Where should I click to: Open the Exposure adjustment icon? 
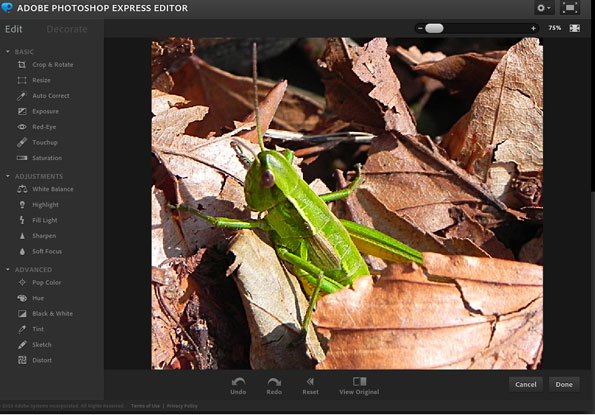click(x=22, y=112)
